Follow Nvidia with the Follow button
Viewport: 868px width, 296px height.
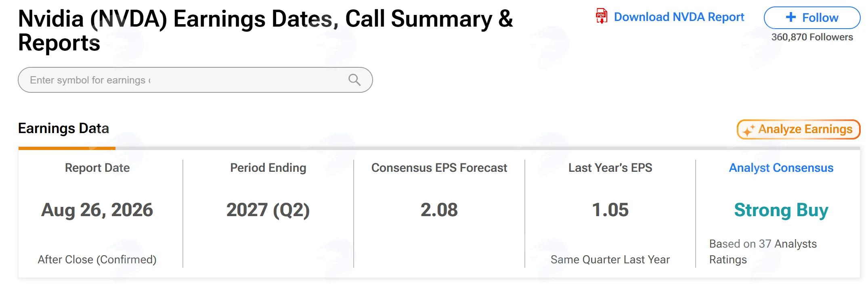tap(812, 18)
